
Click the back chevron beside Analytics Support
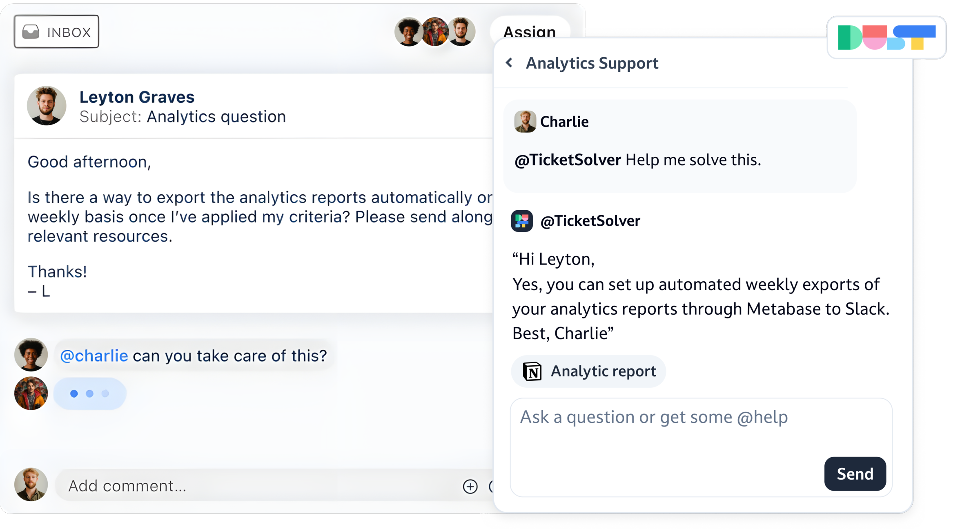(509, 63)
